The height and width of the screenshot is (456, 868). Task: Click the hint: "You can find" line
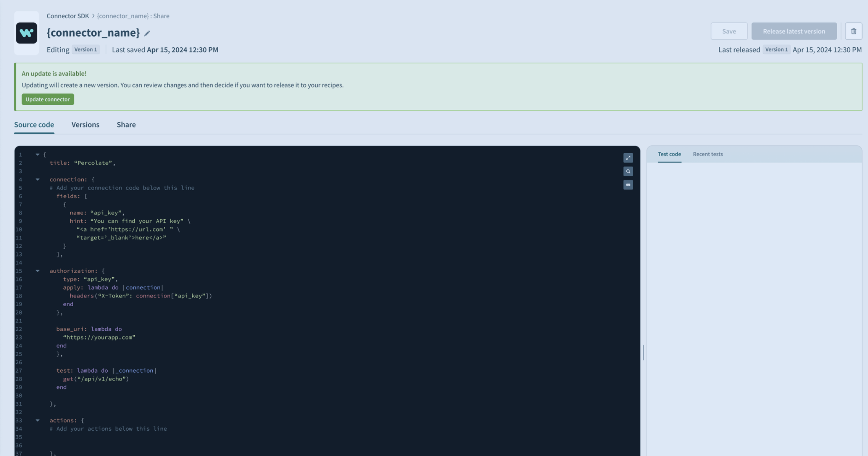point(130,221)
